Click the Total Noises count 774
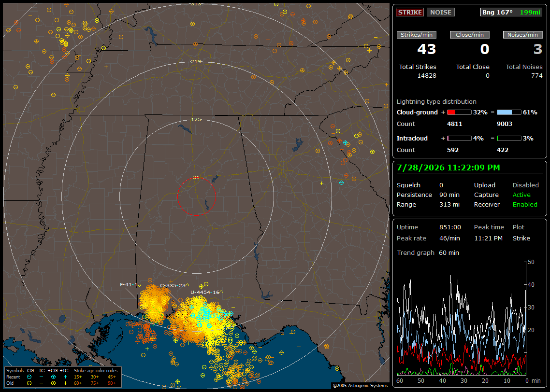Viewport: 550px width, 392px height. point(536,76)
